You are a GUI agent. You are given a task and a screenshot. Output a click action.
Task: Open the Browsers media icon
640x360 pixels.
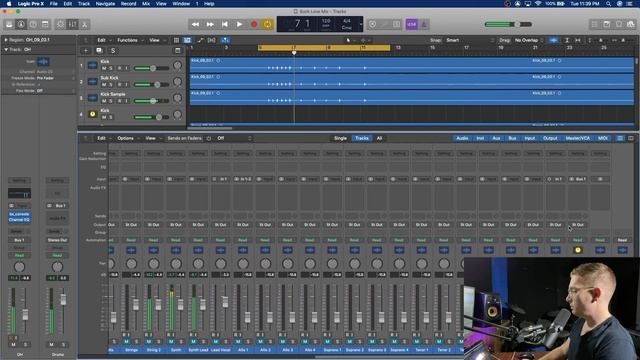(x=631, y=24)
